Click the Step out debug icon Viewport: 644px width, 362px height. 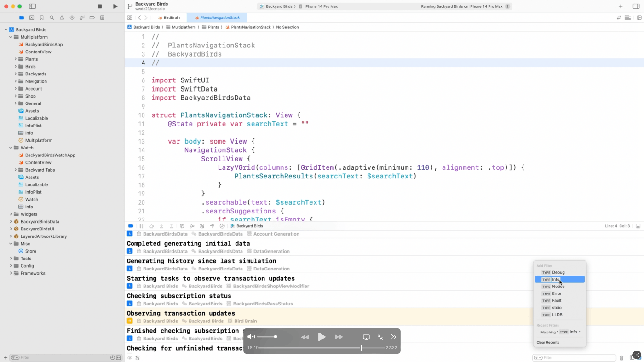tap(172, 226)
